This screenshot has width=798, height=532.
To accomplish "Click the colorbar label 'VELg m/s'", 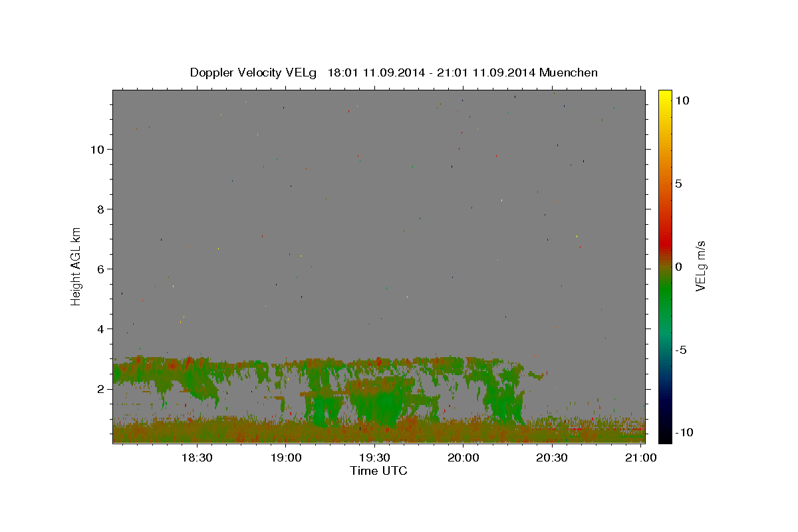I will click(x=700, y=265).
